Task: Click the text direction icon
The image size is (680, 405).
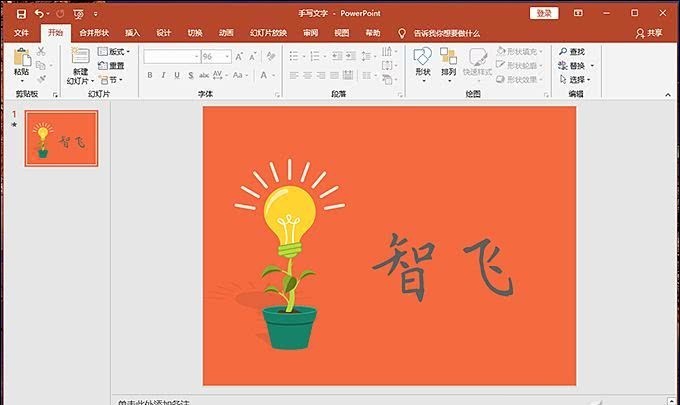Action: tap(389, 52)
